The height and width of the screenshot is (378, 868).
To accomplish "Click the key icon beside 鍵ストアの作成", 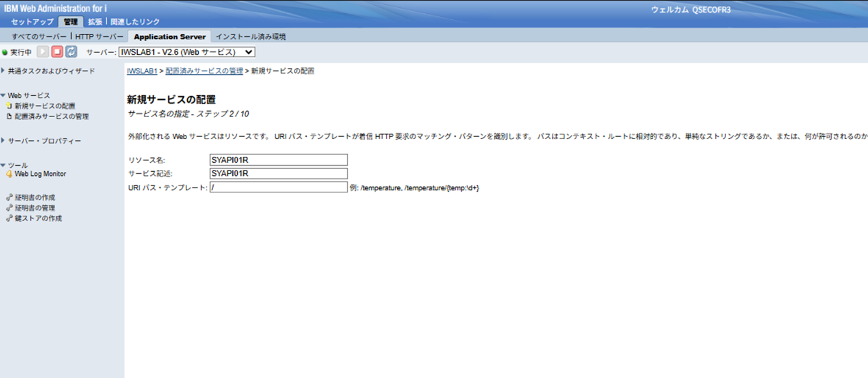I will pos(9,218).
